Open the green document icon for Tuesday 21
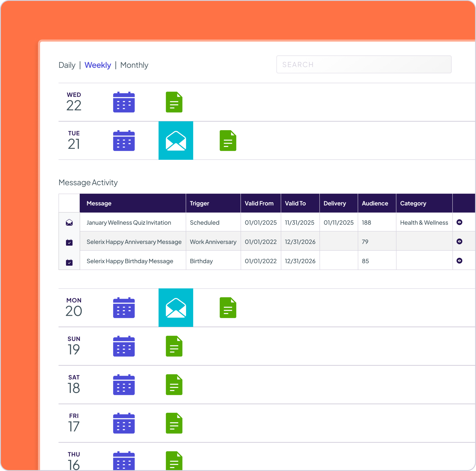The image size is (476, 471). [x=228, y=141]
